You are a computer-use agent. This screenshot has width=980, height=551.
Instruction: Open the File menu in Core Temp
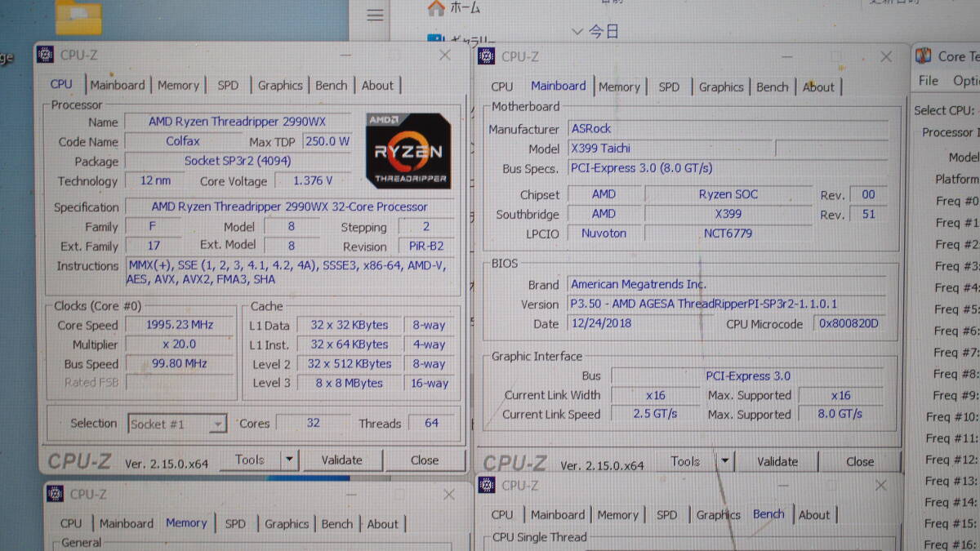pyautogui.click(x=929, y=81)
